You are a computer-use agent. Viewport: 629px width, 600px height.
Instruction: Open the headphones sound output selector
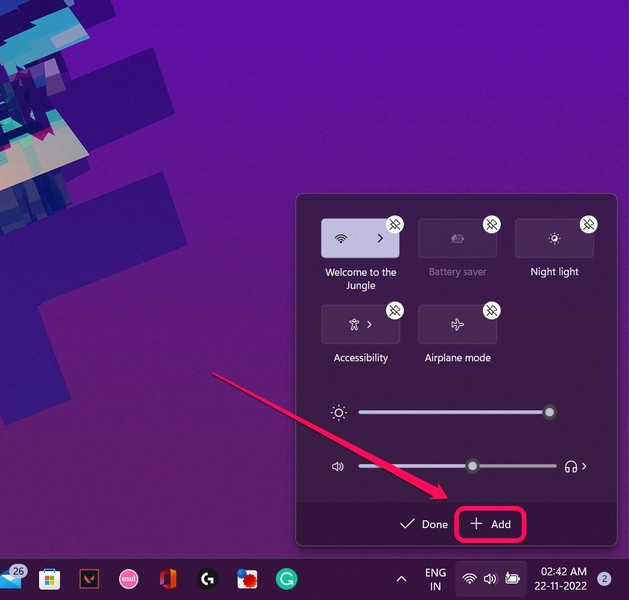pyautogui.click(x=576, y=466)
